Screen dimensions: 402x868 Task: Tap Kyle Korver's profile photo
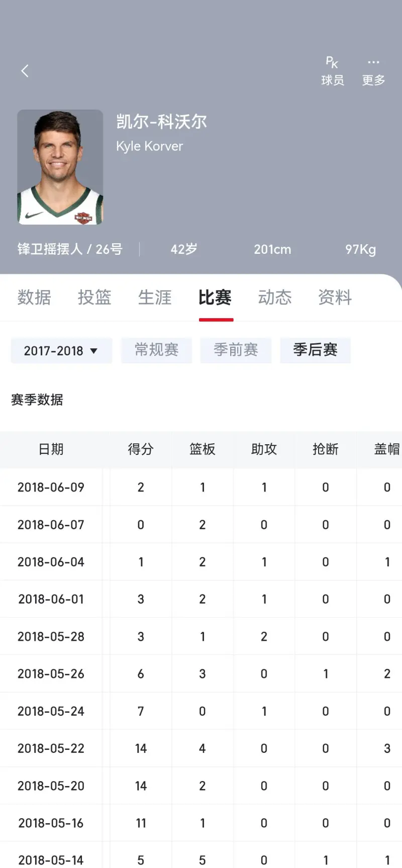[x=60, y=167]
